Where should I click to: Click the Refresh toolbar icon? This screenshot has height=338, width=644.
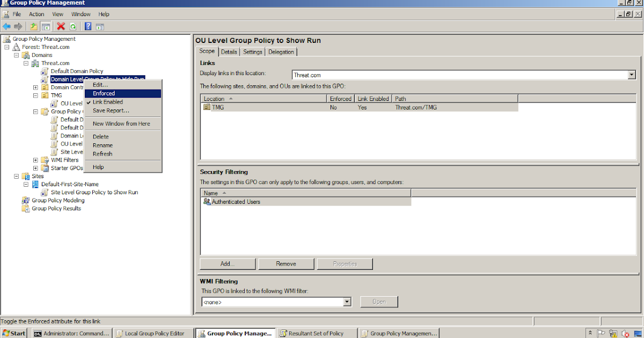click(73, 26)
